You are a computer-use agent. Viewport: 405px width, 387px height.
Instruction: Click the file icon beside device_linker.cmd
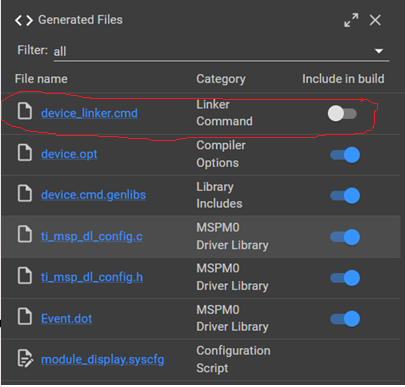[x=25, y=111]
